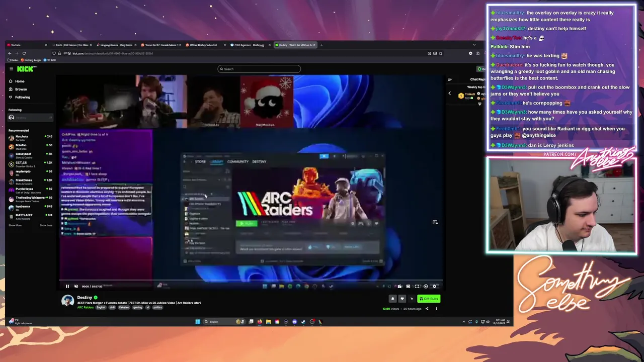The width and height of the screenshot is (644, 362).
Task: Open a new browser tab
Action: [x=322, y=45]
